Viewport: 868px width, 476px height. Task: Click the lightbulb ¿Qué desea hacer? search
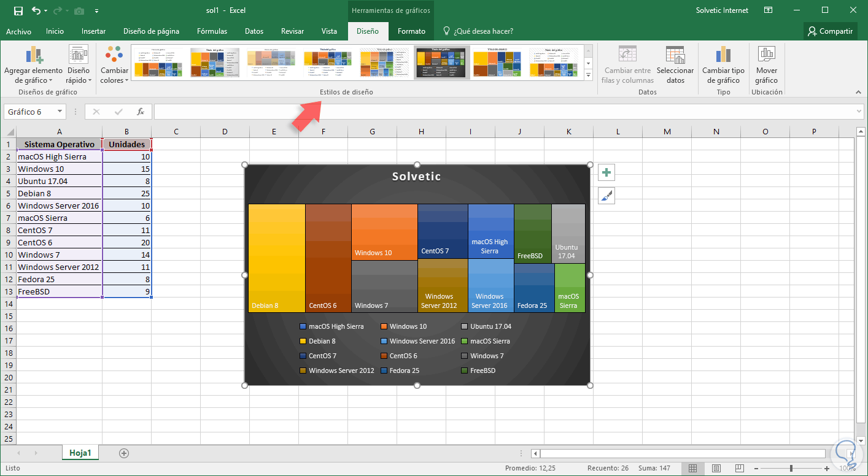(478, 31)
